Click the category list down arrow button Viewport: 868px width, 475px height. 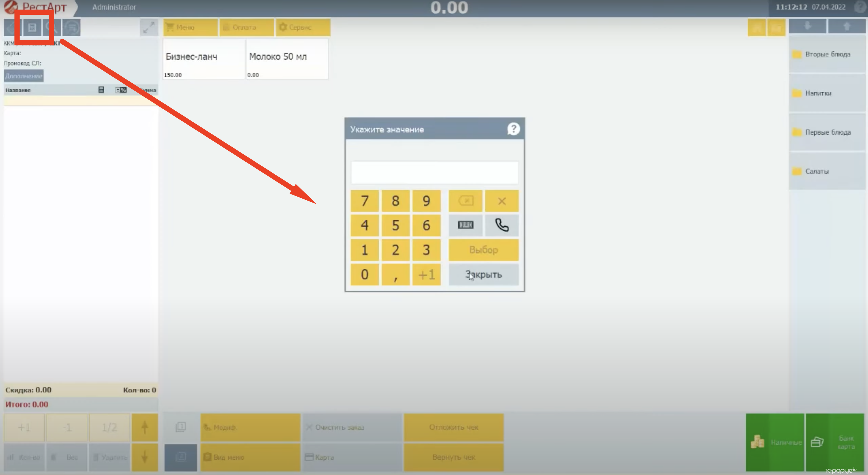point(807,26)
